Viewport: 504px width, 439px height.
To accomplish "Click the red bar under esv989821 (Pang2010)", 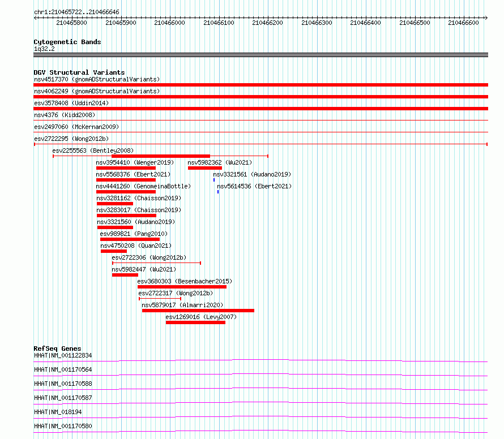I will point(130,239).
